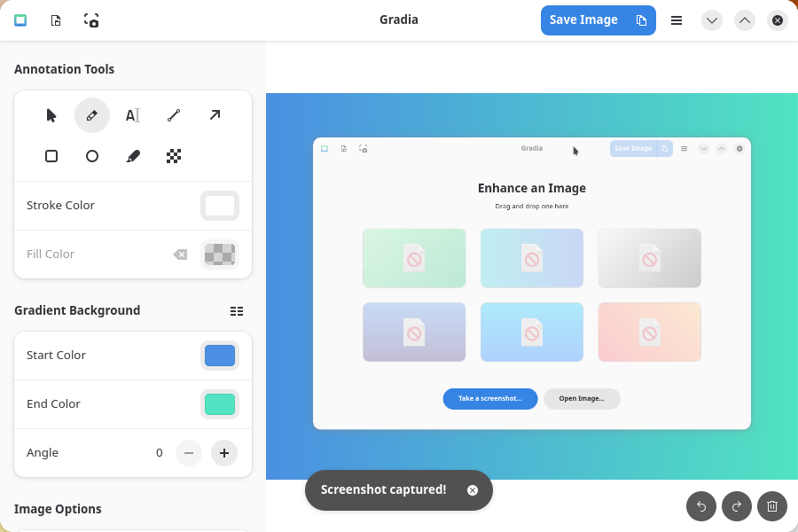The height and width of the screenshot is (532, 798).
Task: Click the Annotation Tools heading
Action: pyautogui.click(x=64, y=69)
